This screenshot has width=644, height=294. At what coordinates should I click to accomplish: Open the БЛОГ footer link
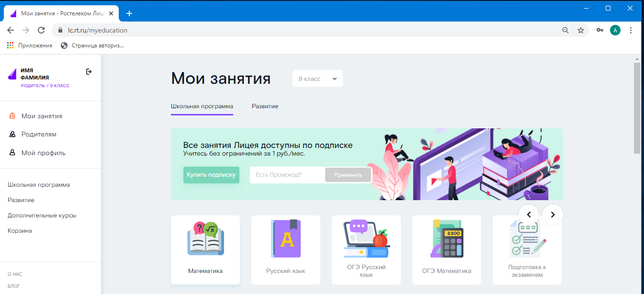[14, 286]
